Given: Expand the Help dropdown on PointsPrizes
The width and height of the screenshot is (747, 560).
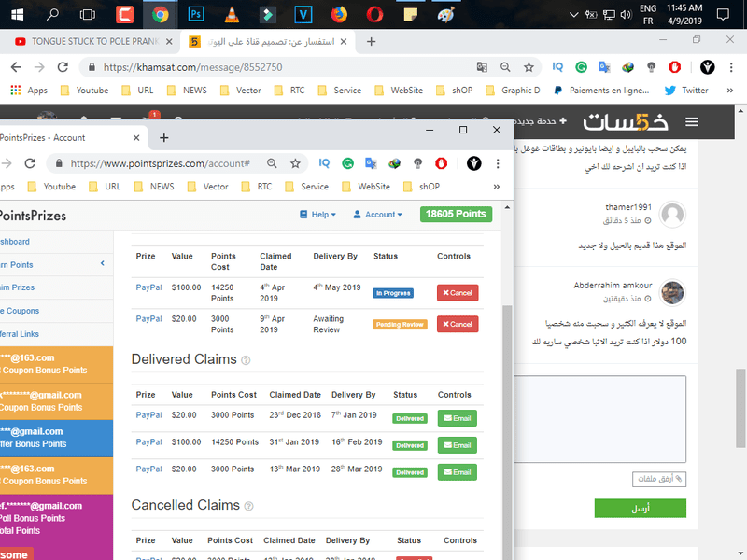Looking at the screenshot, I should click(x=318, y=215).
